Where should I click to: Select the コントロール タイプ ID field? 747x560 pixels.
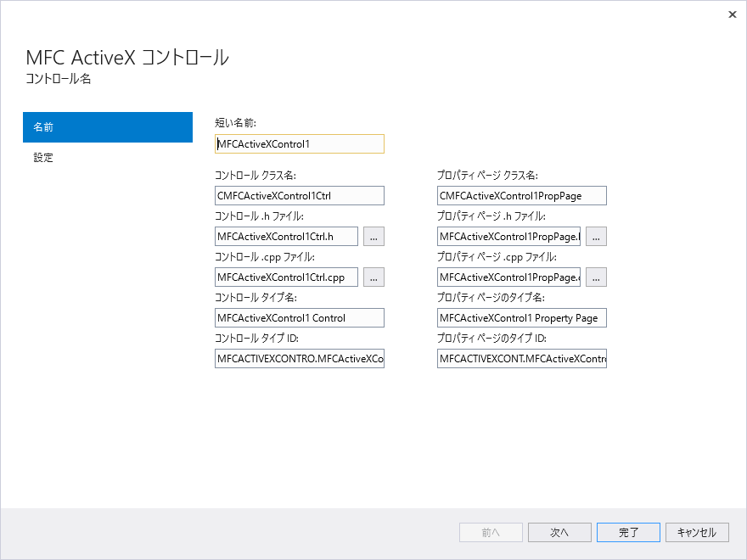click(x=299, y=358)
